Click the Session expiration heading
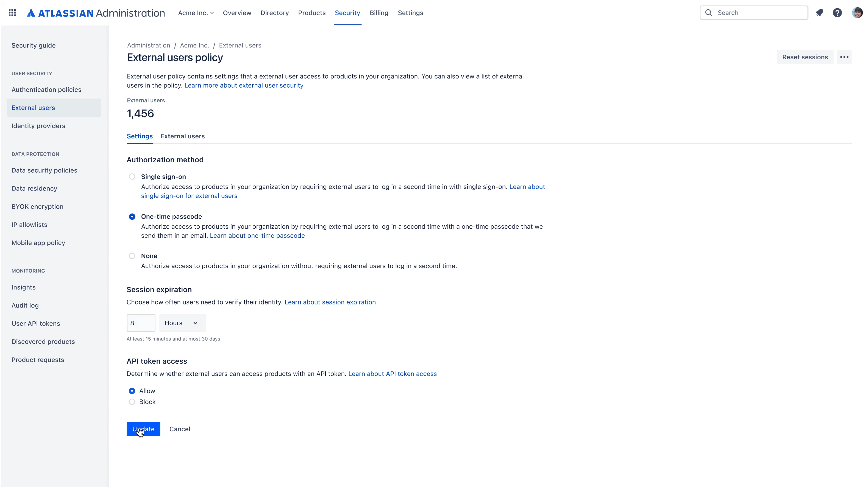868x487 pixels. (159, 290)
